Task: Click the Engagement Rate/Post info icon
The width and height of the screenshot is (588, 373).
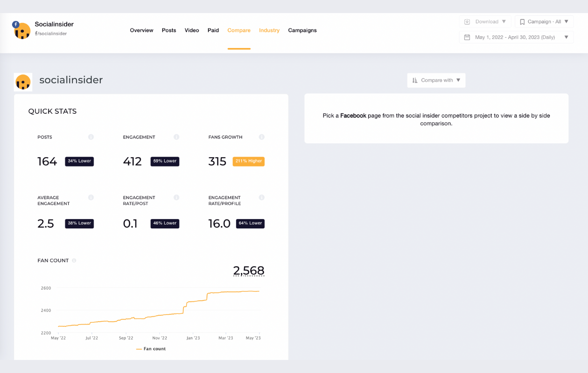Action: click(176, 198)
